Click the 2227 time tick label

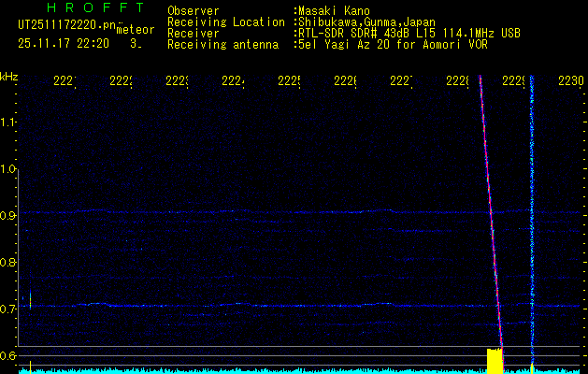click(401, 82)
